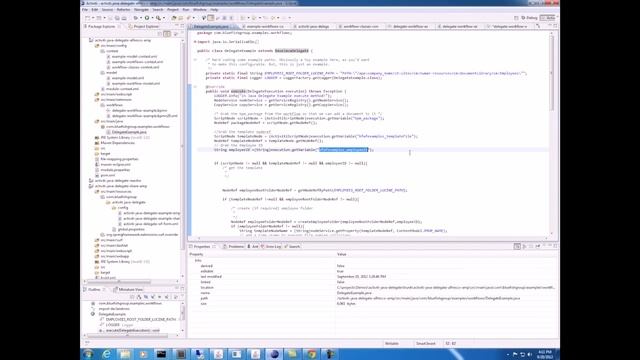This screenshot has width=640, height=360.
Task: Open External Tools dropdown arrow
Action: coord(164,18)
